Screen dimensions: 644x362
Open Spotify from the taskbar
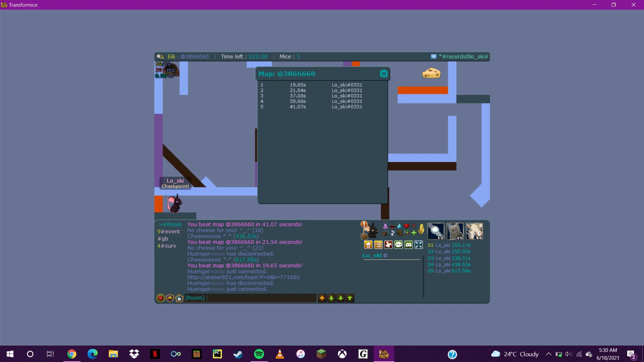[259, 354]
